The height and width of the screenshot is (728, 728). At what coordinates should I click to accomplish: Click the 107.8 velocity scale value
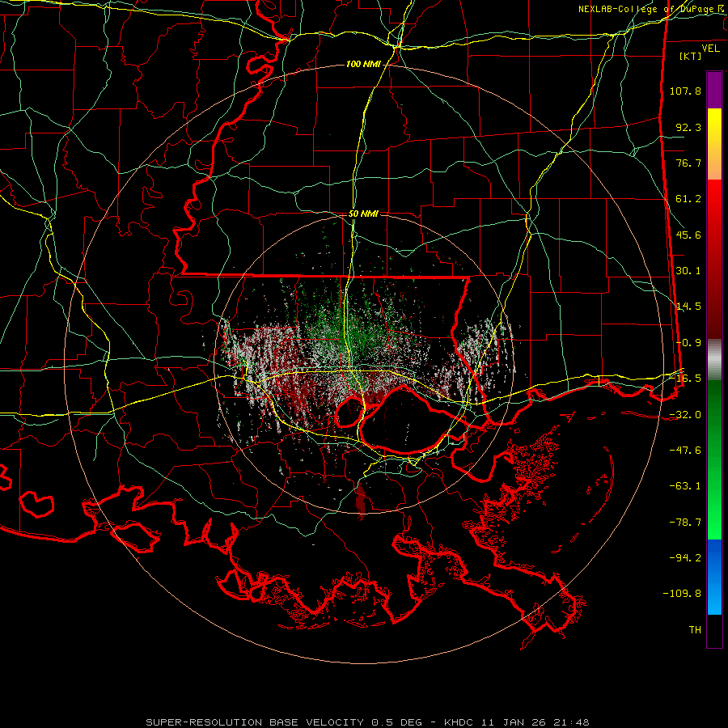[685, 91]
